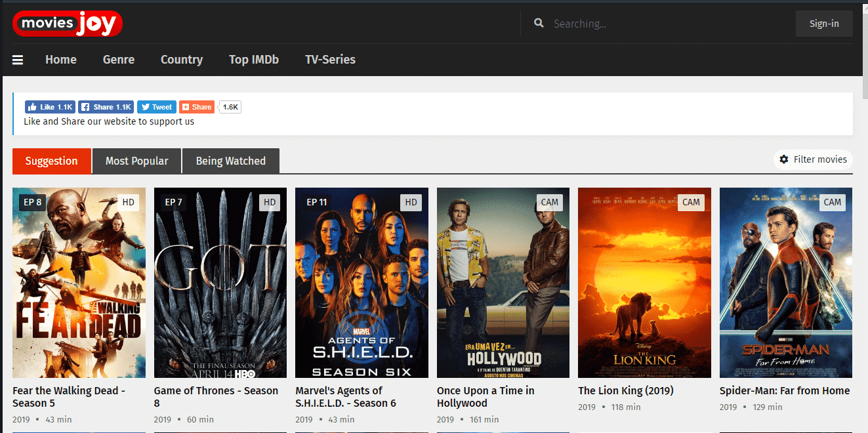This screenshot has height=433, width=868.
Task: Click HD badge on Game of Thrones poster
Action: click(x=270, y=202)
